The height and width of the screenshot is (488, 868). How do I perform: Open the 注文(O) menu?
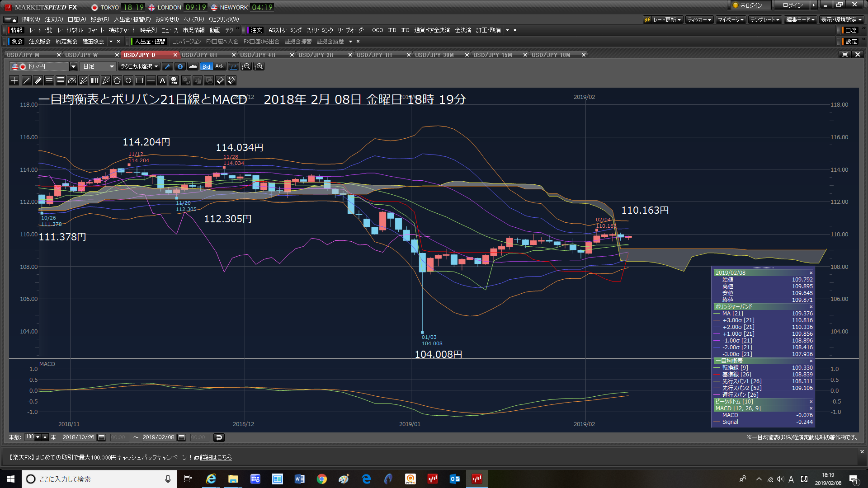point(54,19)
